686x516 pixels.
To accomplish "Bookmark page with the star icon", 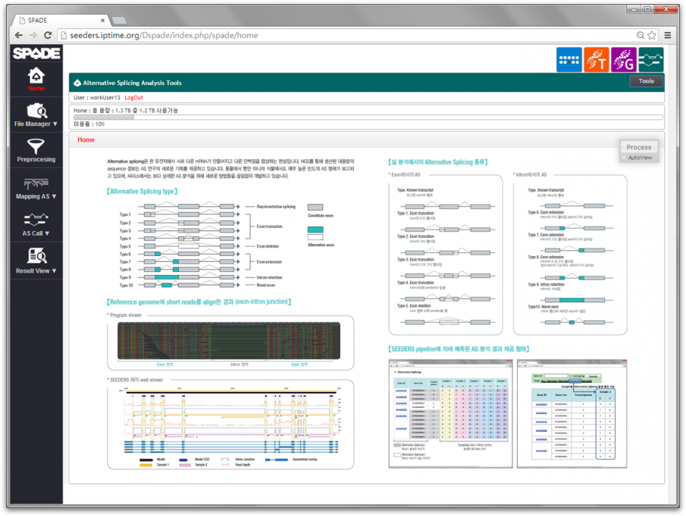I will tap(623, 35).
